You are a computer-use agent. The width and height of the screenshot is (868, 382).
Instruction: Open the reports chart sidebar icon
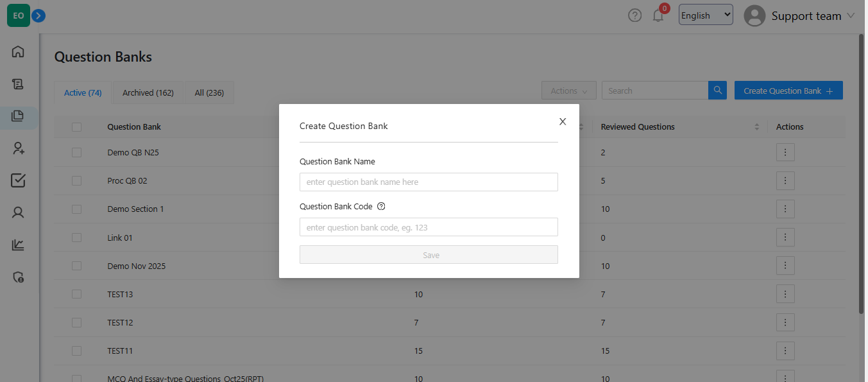click(x=18, y=245)
